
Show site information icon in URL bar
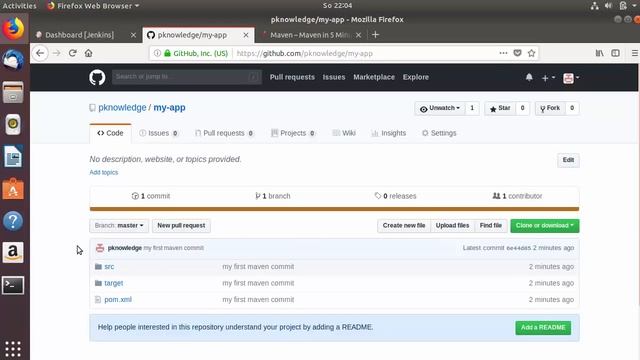157,53
